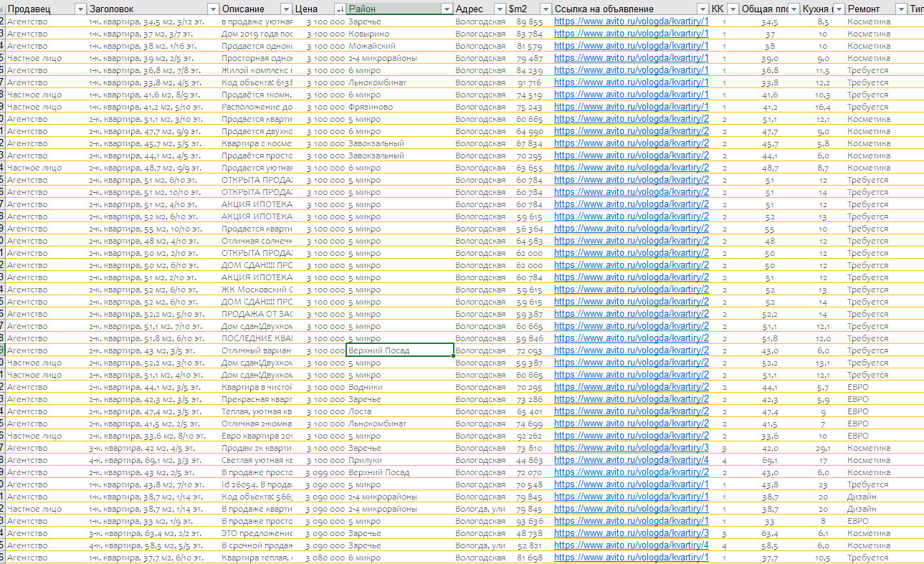Open the Ссылка на объявление filter dropdown
924x564 pixels.
pos(703,9)
